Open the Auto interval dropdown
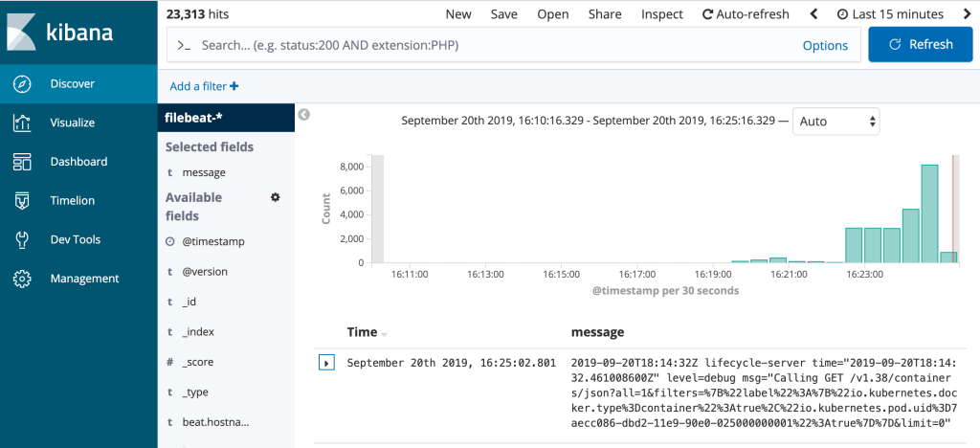Screen dimensions: 980x448 (x=835, y=122)
